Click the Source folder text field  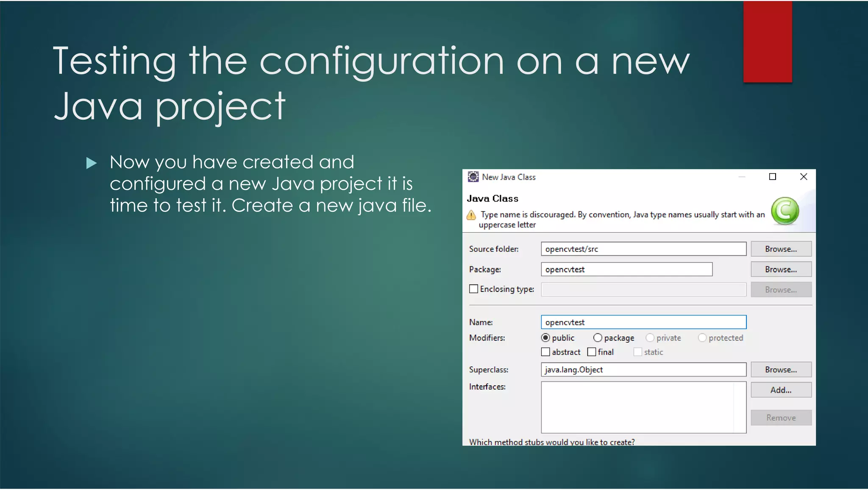643,249
